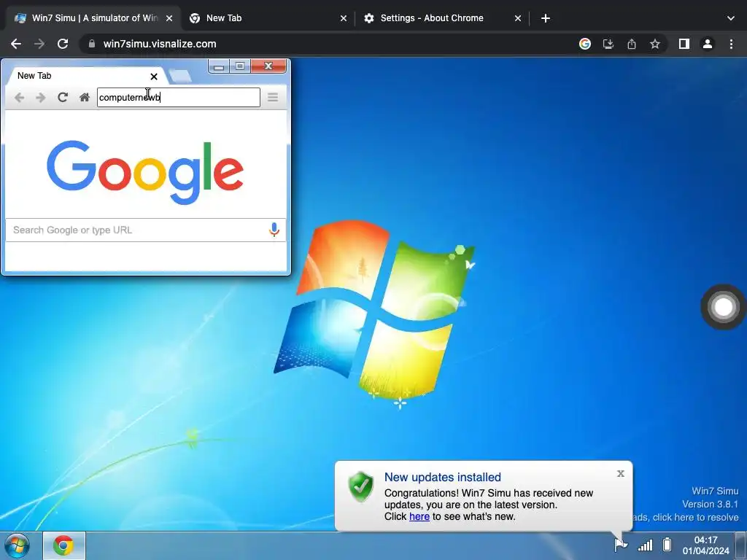Click the battery icon in system tray

(667, 544)
